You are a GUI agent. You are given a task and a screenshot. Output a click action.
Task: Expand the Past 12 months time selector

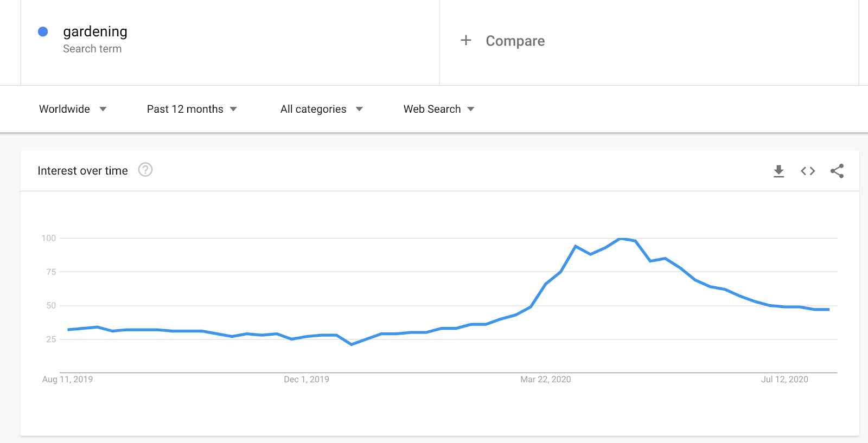pos(191,109)
